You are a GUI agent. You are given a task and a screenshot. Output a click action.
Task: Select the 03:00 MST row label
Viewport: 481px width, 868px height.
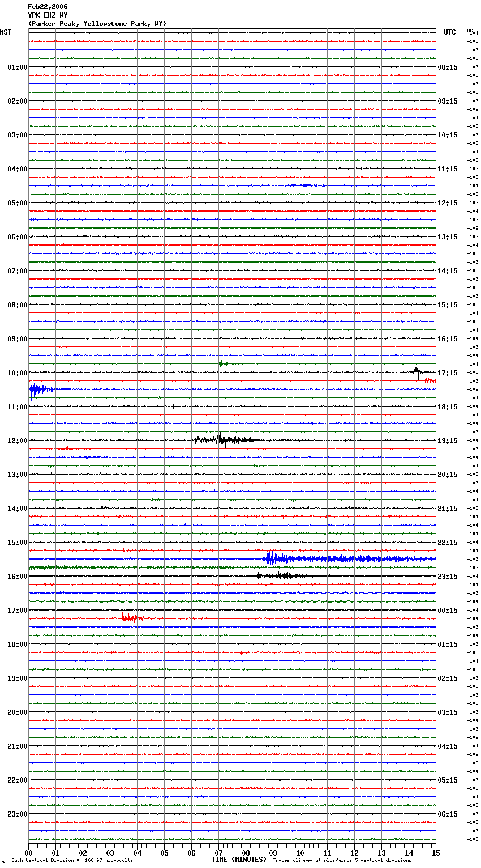pyautogui.click(x=18, y=135)
